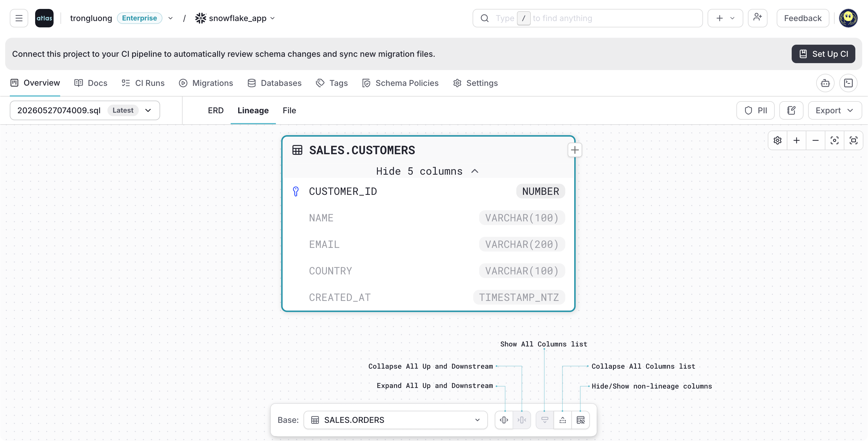Image resolution: width=868 pixels, height=441 pixels.
Task: Click the SALES.CUSTOMERS node title
Action: tap(362, 150)
